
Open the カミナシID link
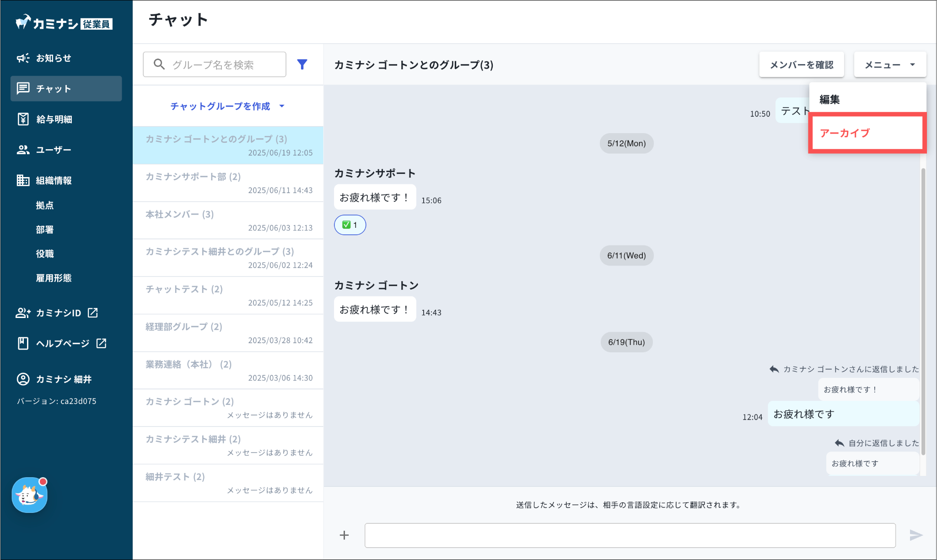coord(59,313)
